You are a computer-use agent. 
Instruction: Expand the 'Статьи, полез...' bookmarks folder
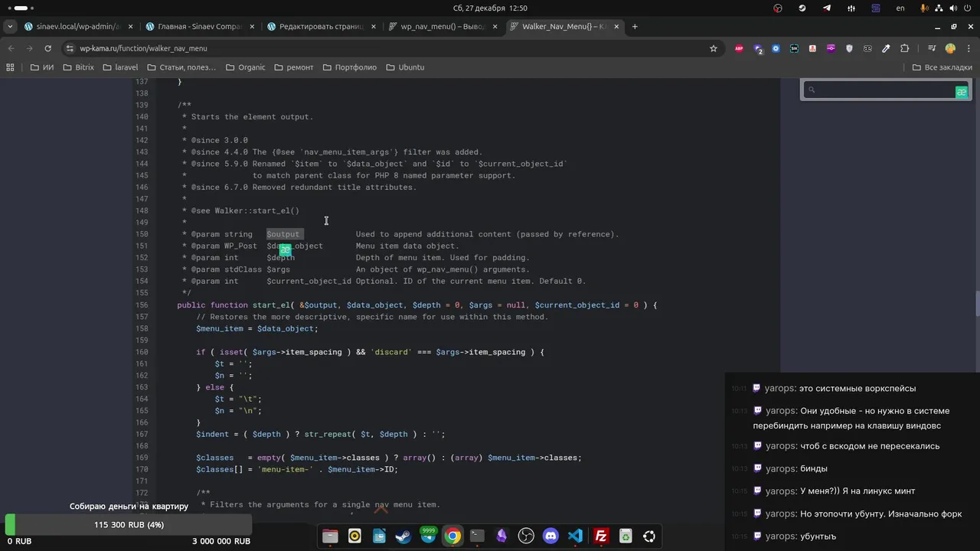pyautogui.click(x=181, y=67)
